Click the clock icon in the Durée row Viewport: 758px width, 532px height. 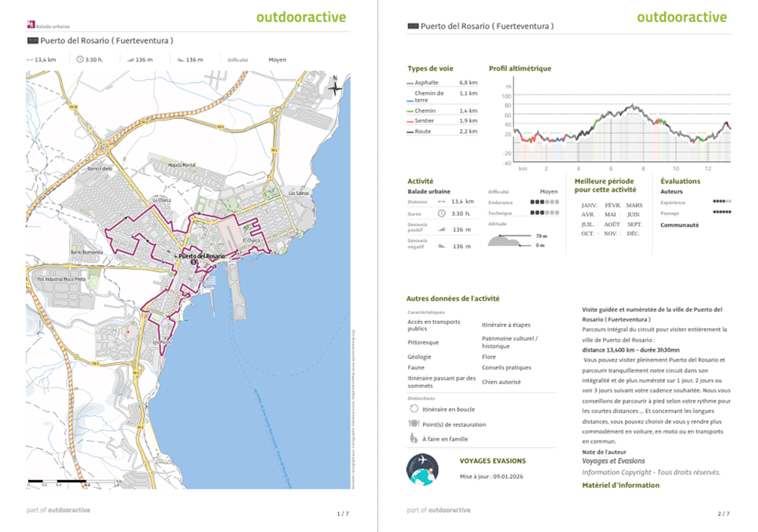[x=442, y=213]
